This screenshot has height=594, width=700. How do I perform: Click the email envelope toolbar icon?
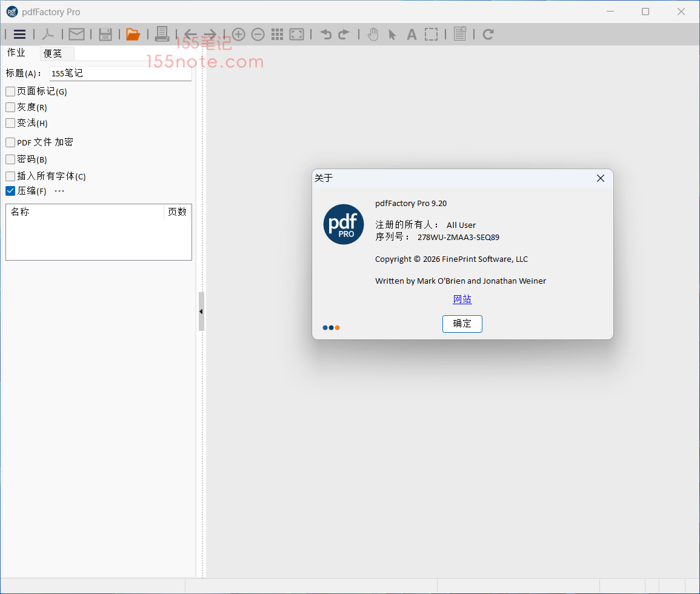click(x=76, y=35)
